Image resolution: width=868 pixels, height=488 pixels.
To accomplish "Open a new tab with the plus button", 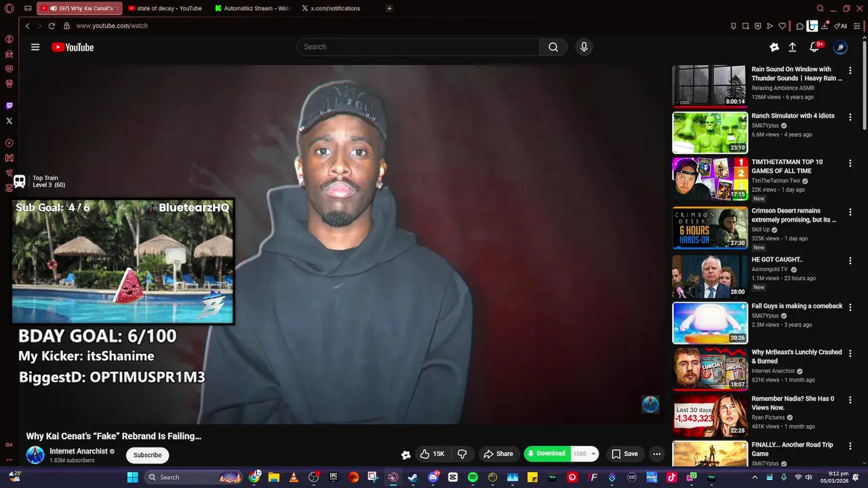I will point(389,8).
